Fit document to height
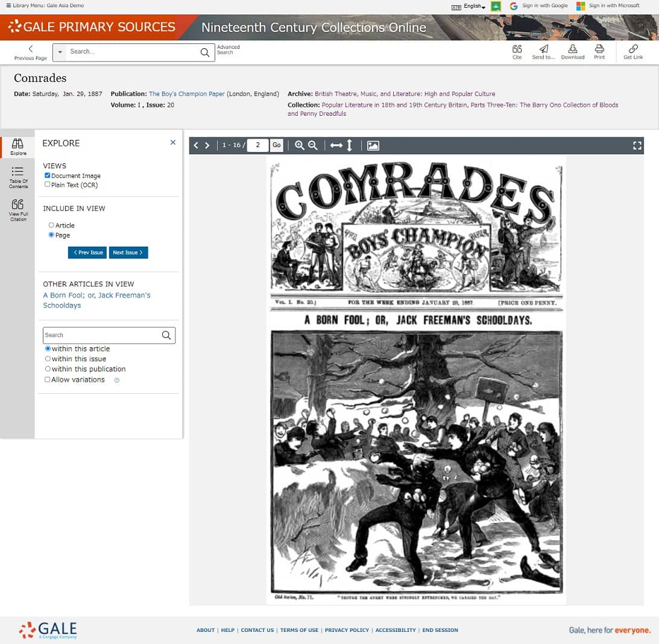This screenshot has height=644, width=659. [x=349, y=145]
